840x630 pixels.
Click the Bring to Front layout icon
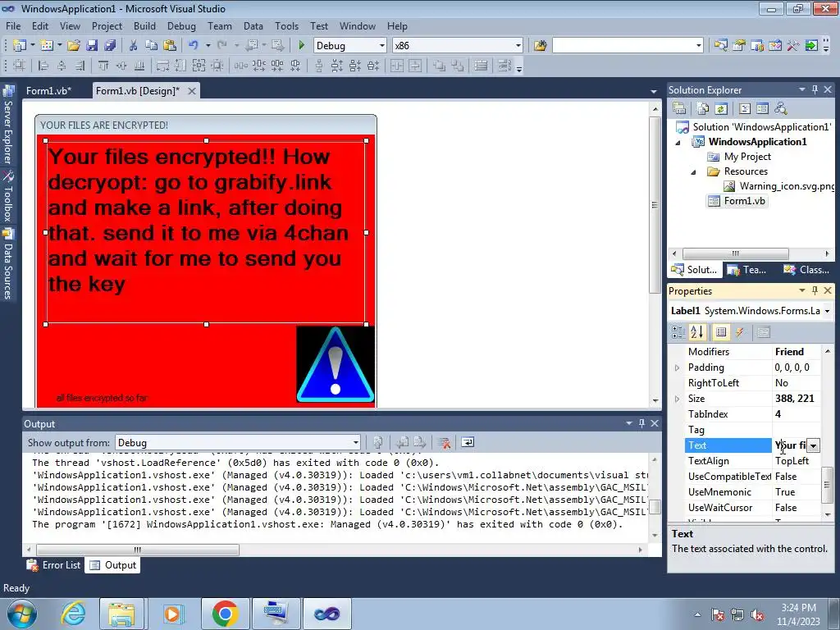[440, 66]
